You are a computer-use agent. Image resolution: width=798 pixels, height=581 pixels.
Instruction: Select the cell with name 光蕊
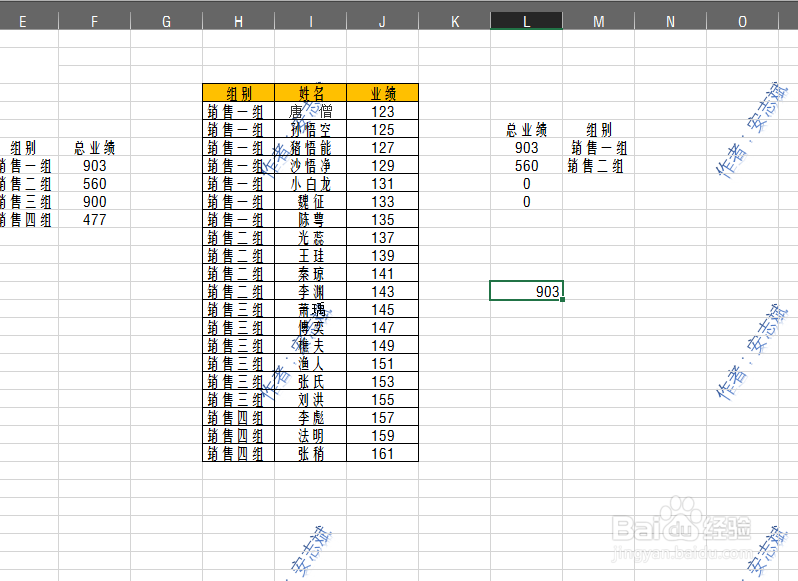pos(310,238)
